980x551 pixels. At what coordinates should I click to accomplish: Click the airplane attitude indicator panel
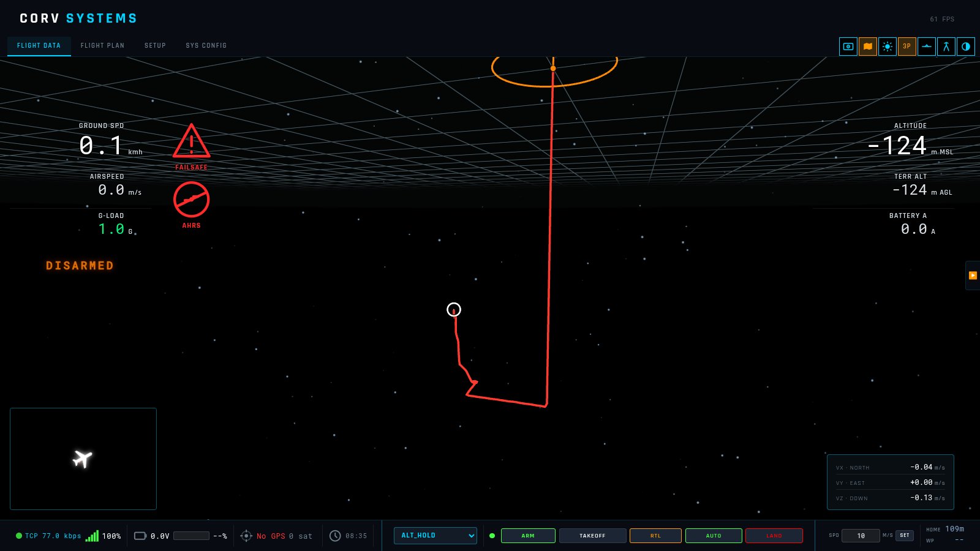(83, 459)
